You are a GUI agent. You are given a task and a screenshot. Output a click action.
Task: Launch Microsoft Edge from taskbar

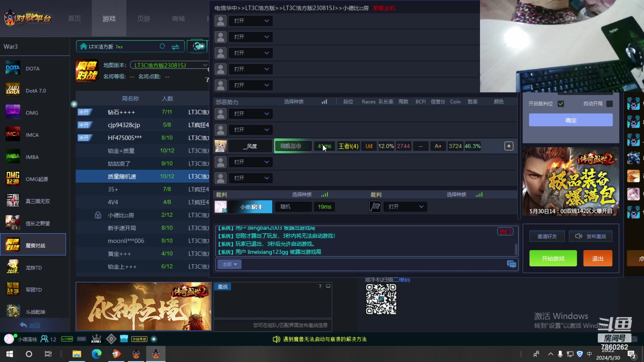[x=97, y=354]
